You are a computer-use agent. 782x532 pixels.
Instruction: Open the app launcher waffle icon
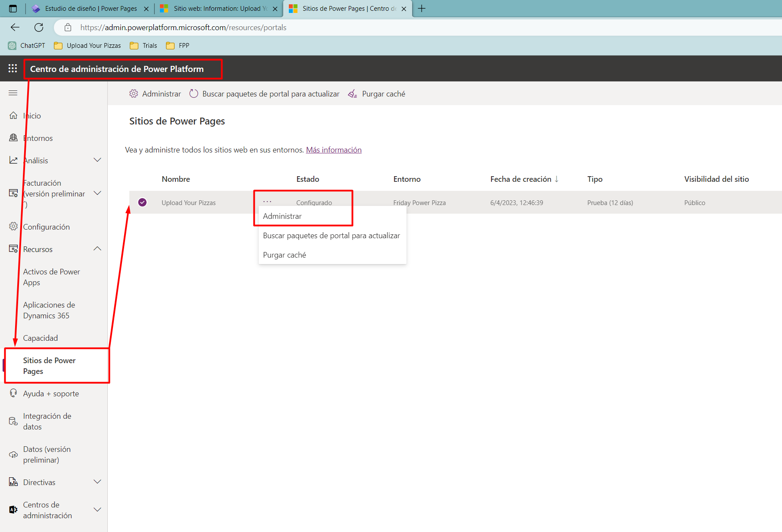(13, 68)
